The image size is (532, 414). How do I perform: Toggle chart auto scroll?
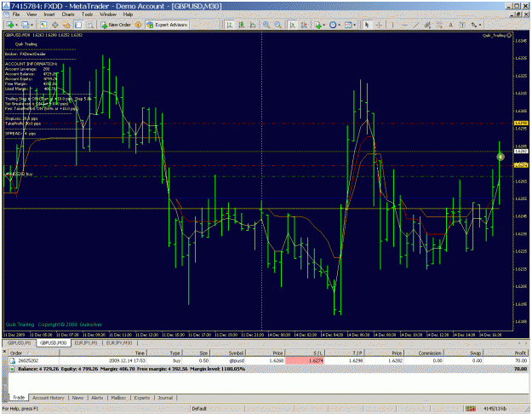(293, 25)
